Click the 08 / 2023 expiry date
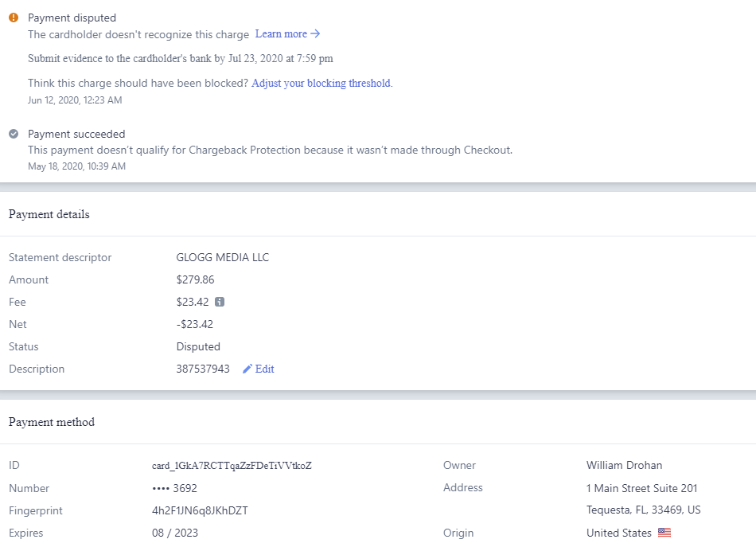 click(175, 533)
